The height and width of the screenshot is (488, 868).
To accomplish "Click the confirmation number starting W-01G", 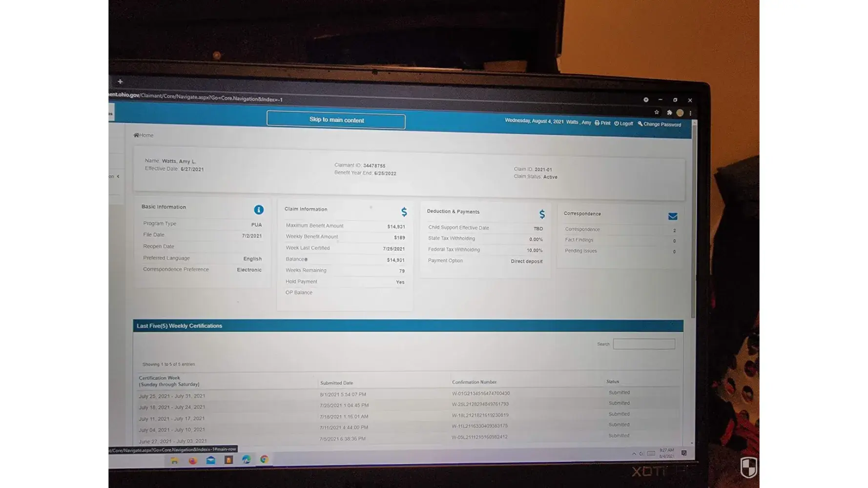I will tap(481, 393).
